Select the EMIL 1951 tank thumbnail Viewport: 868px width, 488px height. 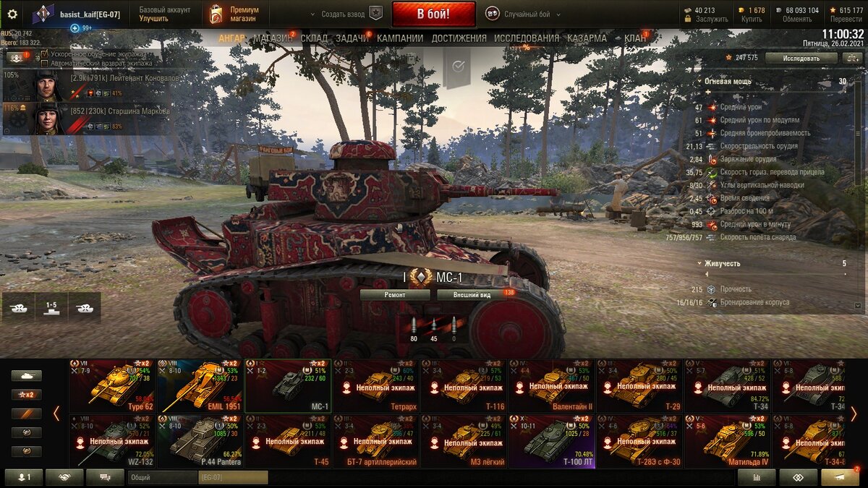200,385
